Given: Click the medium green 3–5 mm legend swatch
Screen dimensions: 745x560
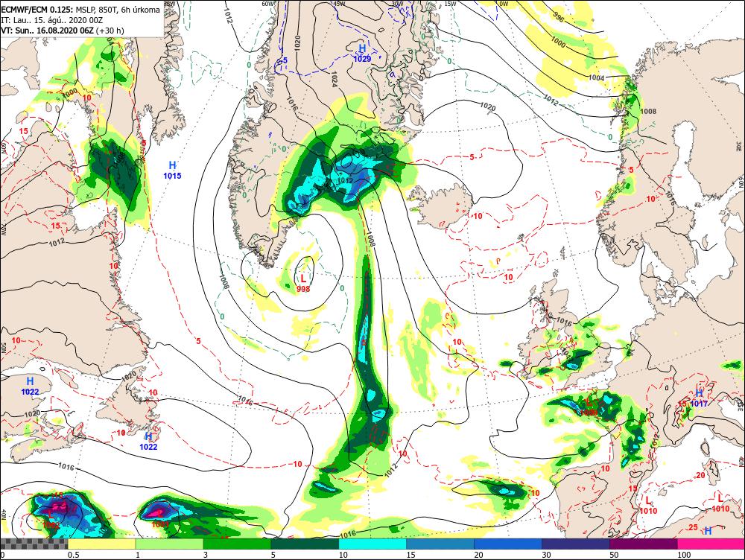Looking at the screenshot, I should [237, 544].
